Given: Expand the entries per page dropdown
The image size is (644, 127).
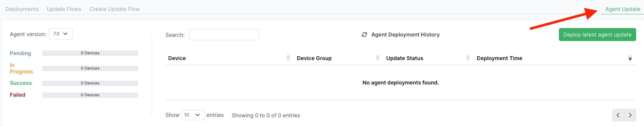Looking at the screenshot, I should (193, 115).
